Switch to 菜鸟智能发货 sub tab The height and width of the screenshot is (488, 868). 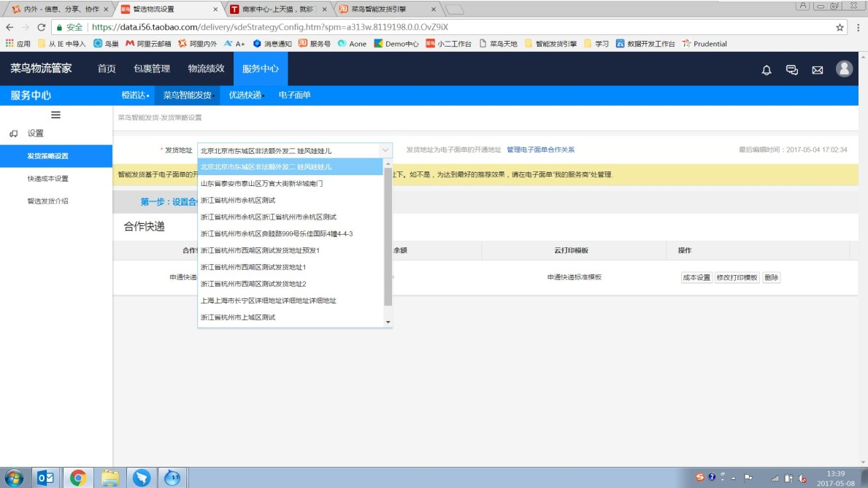pos(187,95)
